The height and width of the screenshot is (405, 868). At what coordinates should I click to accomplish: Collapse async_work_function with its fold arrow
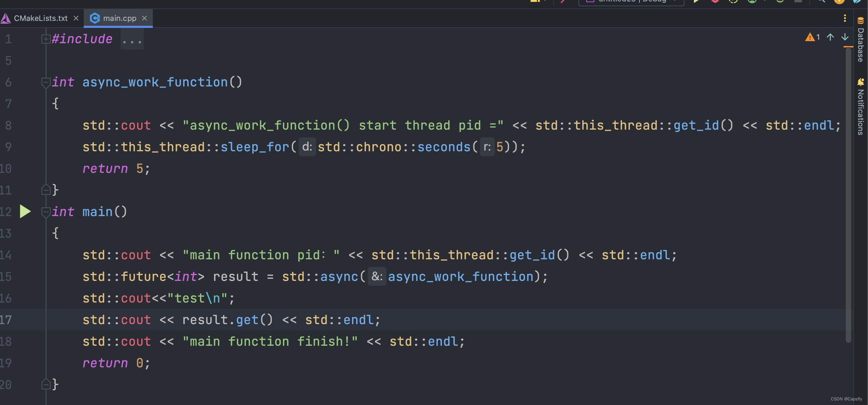45,83
